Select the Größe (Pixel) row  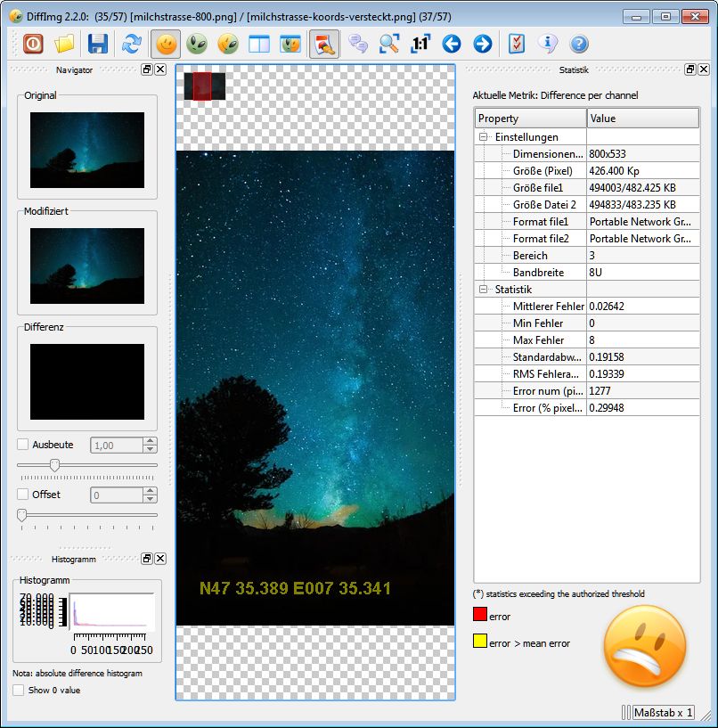pos(587,171)
